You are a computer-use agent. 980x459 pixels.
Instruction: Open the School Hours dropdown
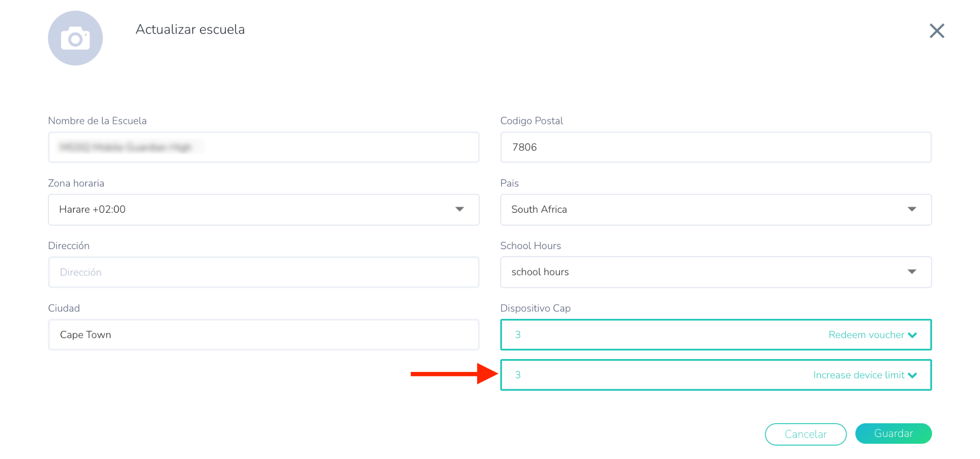[715, 272]
